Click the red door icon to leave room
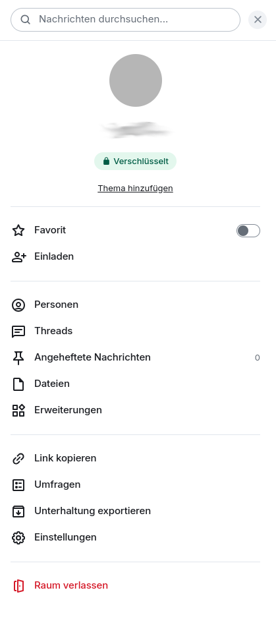The width and height of the screenshot is (276, 644). (18, 586)
